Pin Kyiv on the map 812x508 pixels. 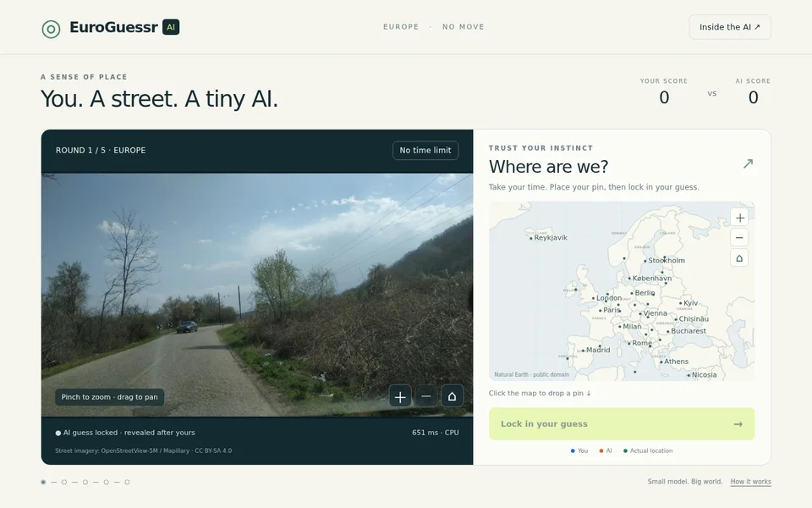coord(680,303)
